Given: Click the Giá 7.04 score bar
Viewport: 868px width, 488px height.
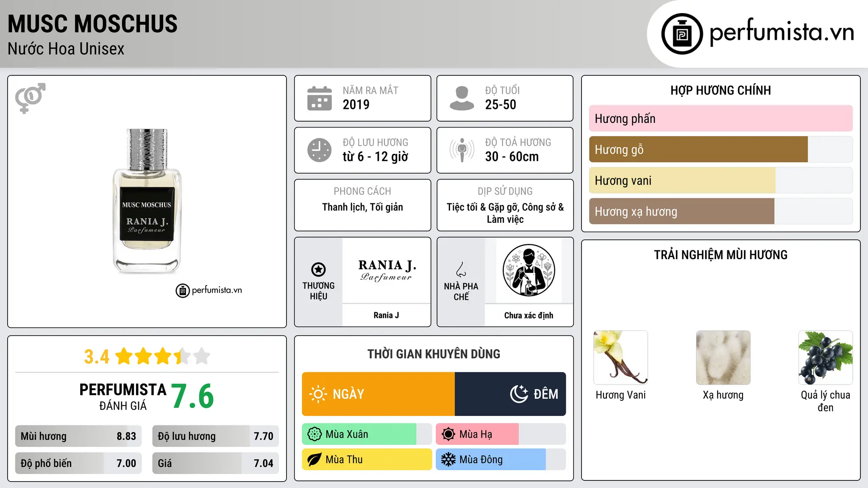Looking at the screenshot, I should [216, 463].
